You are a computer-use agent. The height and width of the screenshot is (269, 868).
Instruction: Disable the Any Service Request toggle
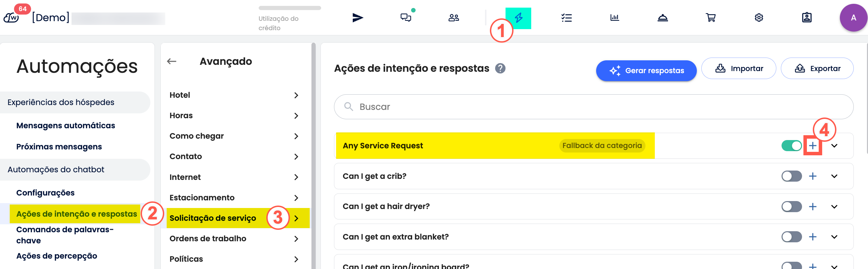click(x=791, y=146)
